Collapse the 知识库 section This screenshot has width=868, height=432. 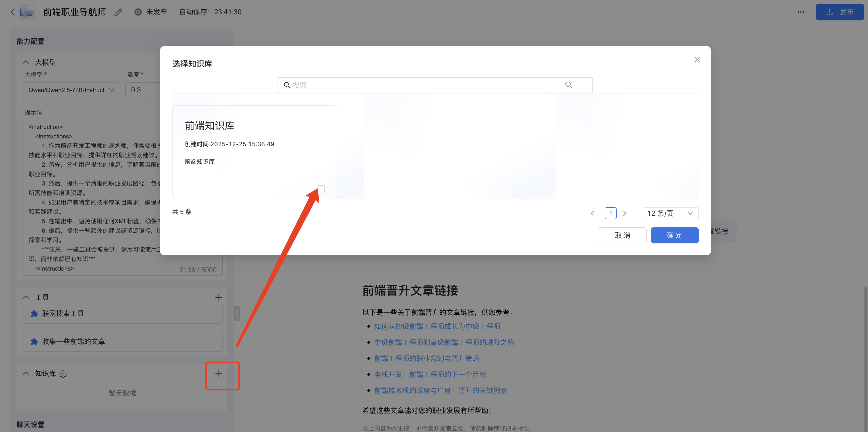[x=26, y=373]
